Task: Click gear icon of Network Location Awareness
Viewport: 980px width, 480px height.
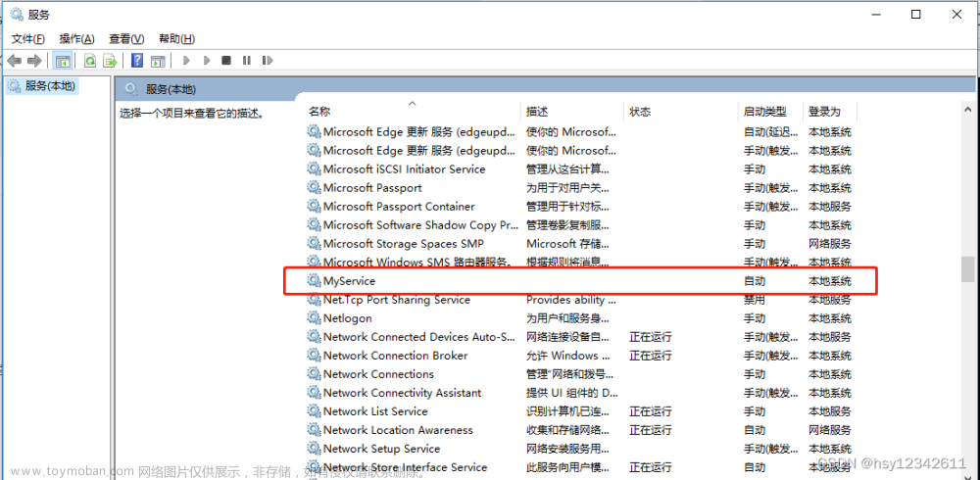Action: [x=314, y=430]
